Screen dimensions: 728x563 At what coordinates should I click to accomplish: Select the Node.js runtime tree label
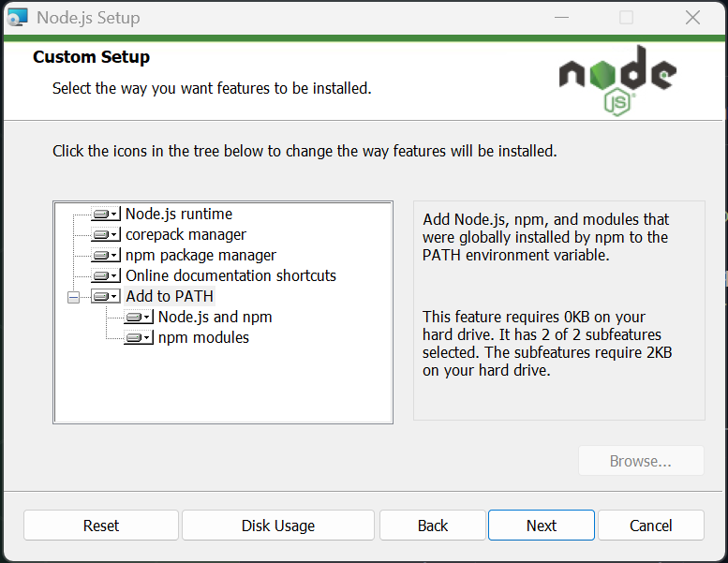179,214
